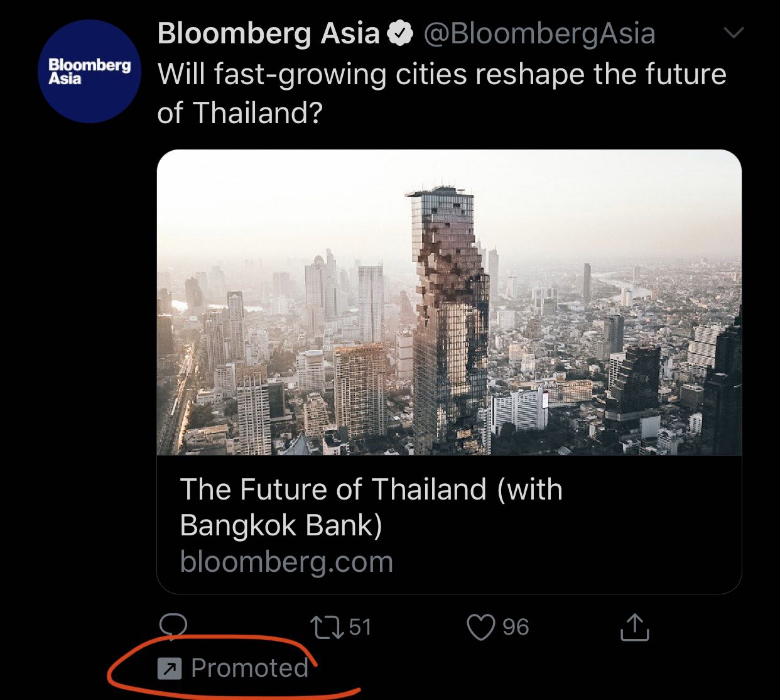Retweet using the arrows icon

point(327,627)
